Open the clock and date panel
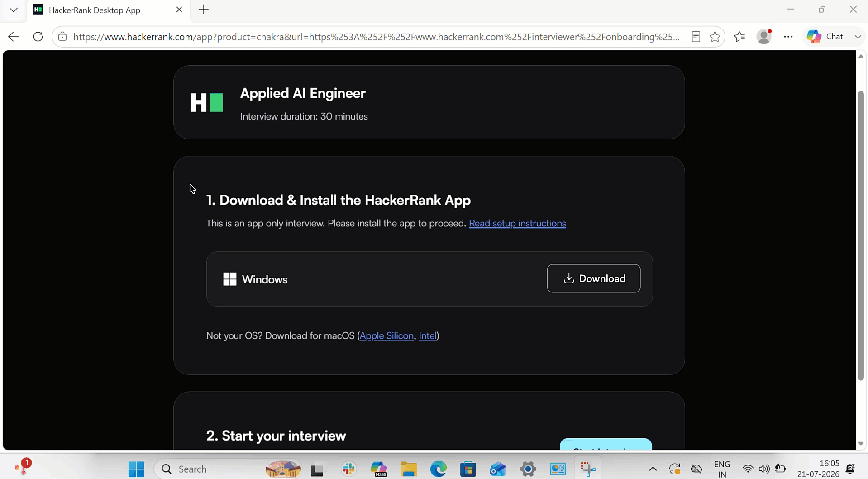 tap(818, 469)
